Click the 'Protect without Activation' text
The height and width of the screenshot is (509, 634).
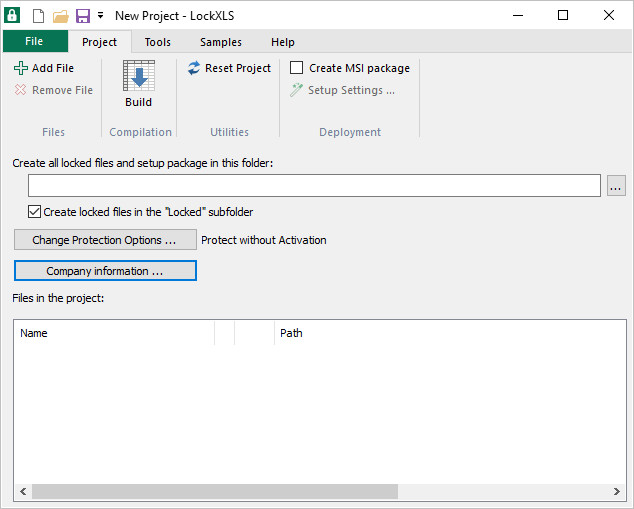click(264, 240)
